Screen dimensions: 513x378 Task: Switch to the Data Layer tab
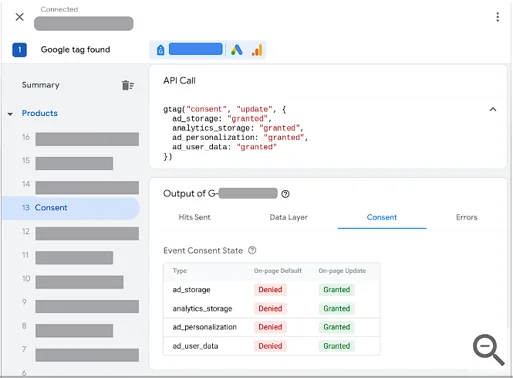pos(288,217)
